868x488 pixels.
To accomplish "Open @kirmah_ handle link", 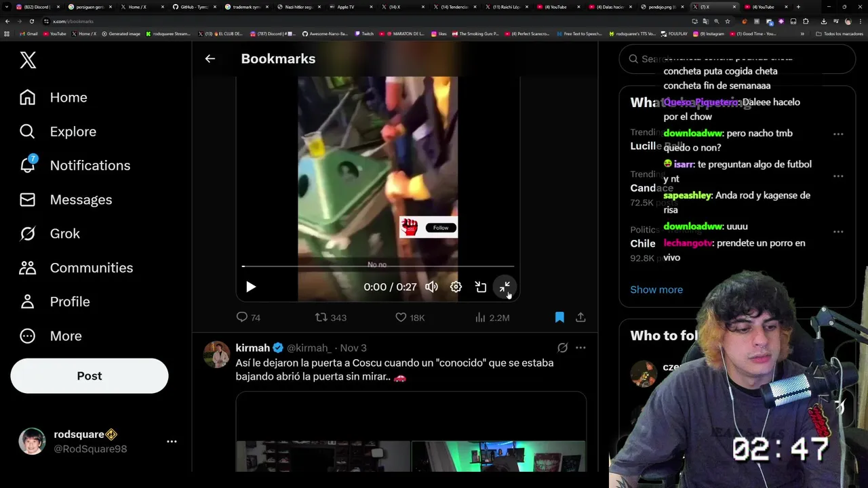I will click(309, 348).
